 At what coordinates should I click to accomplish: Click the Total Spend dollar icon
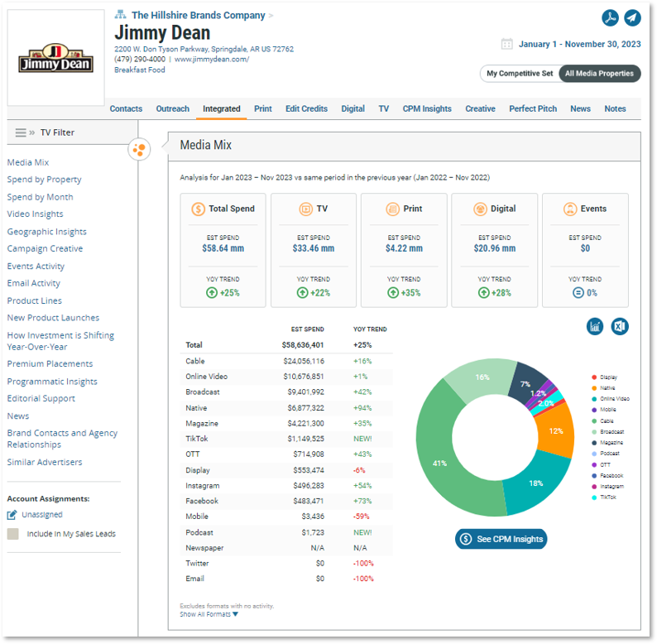point(199,209)
